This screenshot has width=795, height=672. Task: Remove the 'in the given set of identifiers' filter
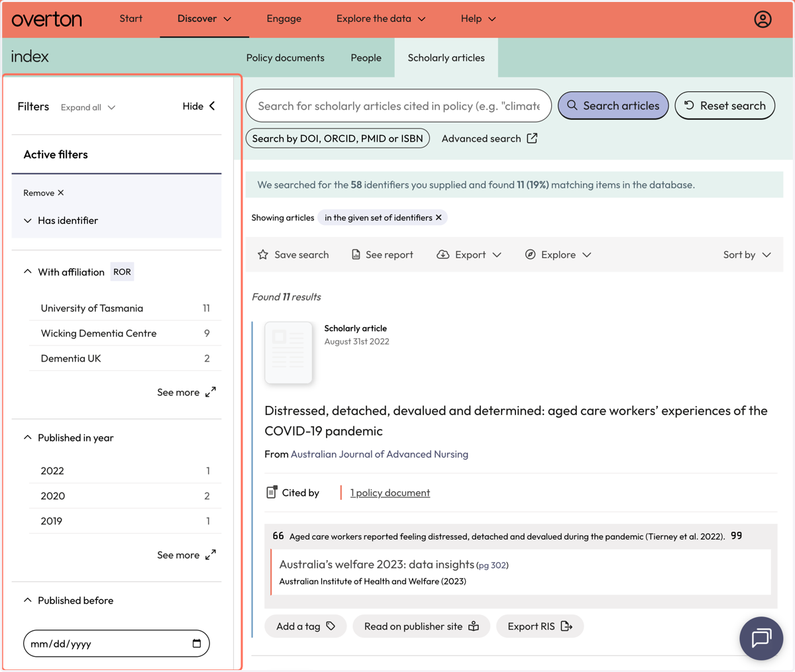[x=439, y=218]
